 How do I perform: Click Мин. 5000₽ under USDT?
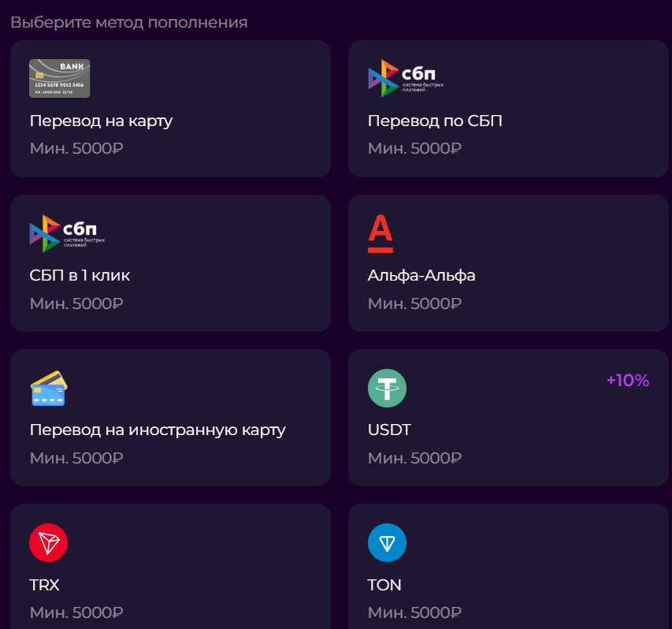(414, 457)
